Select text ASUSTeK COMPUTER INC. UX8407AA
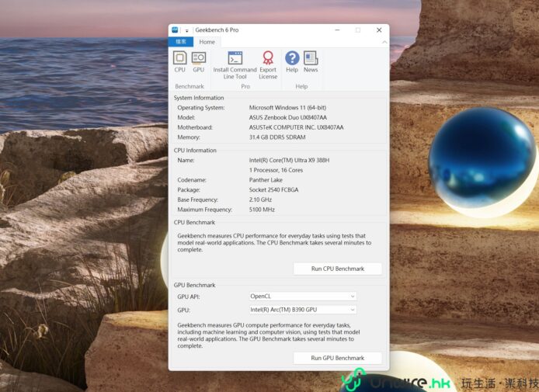Image resolution: width=539 pixels, height=392 pixels. point(296,127)
